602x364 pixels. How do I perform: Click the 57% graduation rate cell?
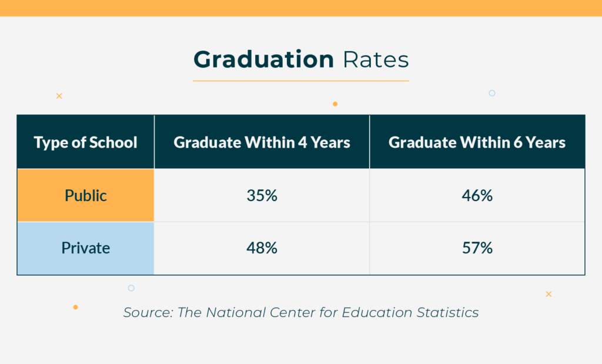click(x=477, y=248)
